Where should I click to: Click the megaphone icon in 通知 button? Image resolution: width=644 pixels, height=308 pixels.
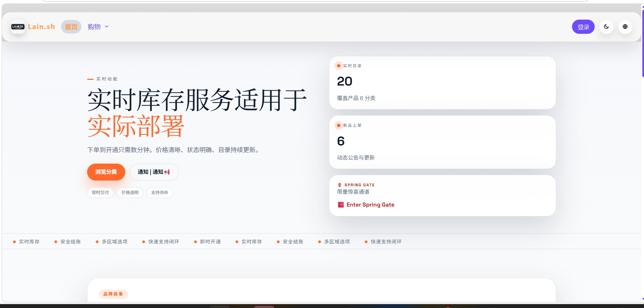167,172
